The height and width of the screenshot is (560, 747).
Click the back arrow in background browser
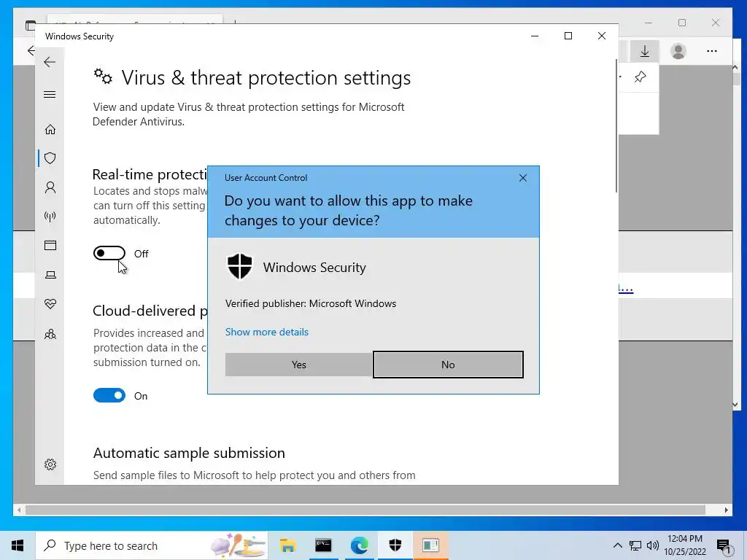(x=31, y=51)
